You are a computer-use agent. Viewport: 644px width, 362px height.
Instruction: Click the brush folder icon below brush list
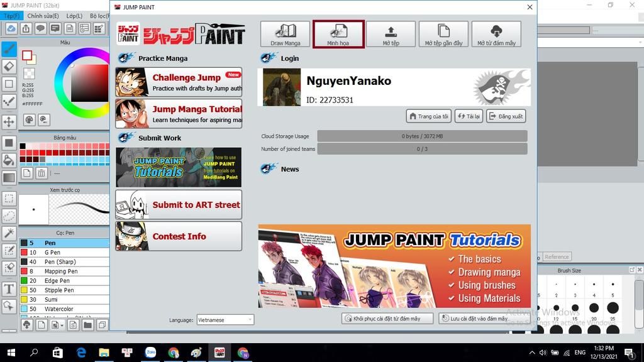pyautogui.click(x=87, y=325)
